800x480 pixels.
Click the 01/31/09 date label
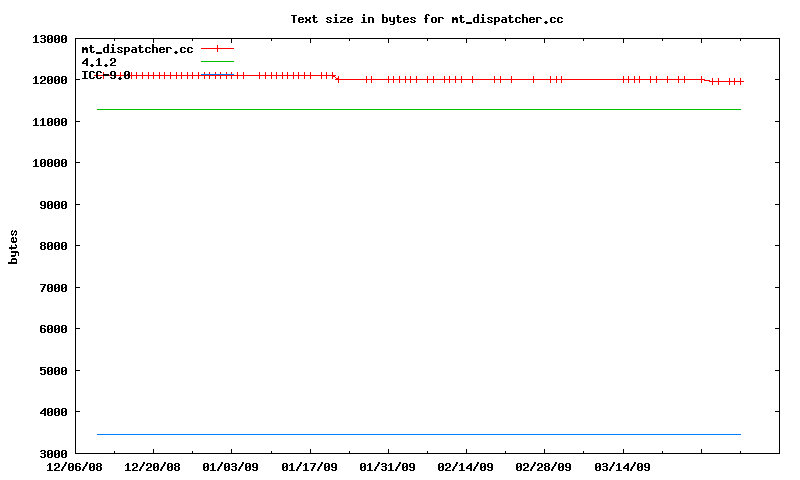tap(387, 467)
